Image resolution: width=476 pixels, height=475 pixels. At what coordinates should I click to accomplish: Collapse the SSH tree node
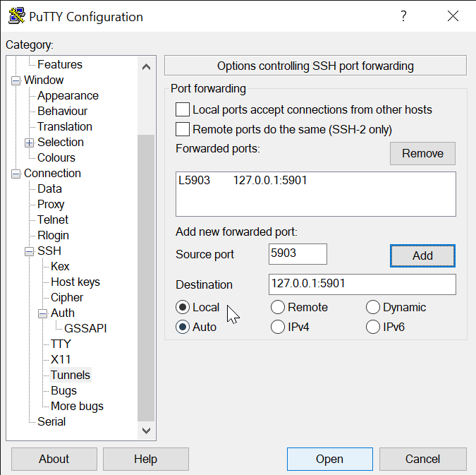tap(29, 251)
